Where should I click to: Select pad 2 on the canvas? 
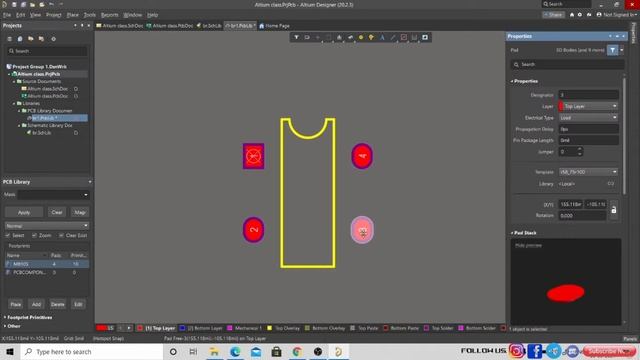(x=253, y=230)
